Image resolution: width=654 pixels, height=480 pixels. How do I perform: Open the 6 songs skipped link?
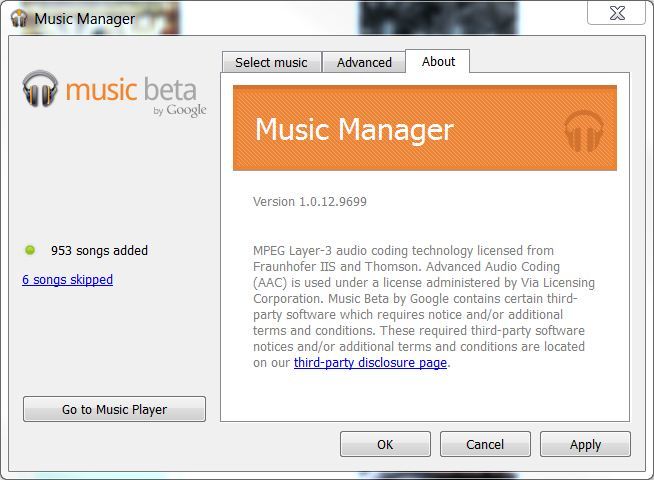pos(68,279)
